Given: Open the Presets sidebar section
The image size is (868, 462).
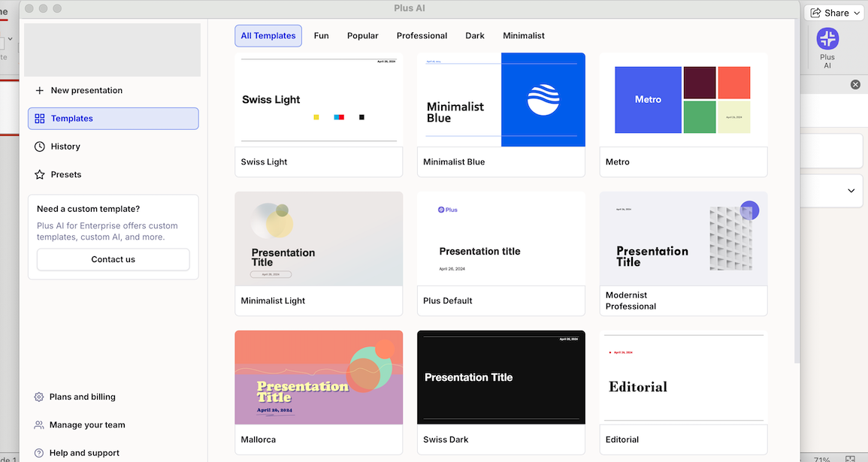Looking at the screenshot, I should [x=113, y=174].
